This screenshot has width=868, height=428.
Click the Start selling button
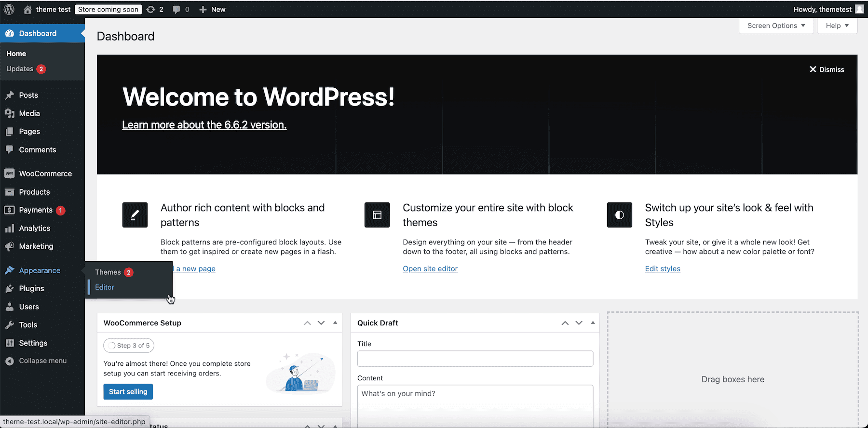128,392
